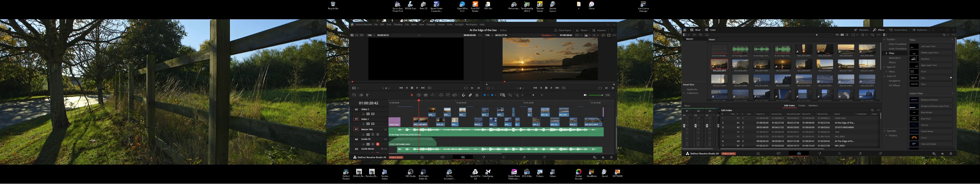Open timeline viewer 15% zoom dropdown
The width and height of the screenshot is (980, 184).
click(489, 35)
